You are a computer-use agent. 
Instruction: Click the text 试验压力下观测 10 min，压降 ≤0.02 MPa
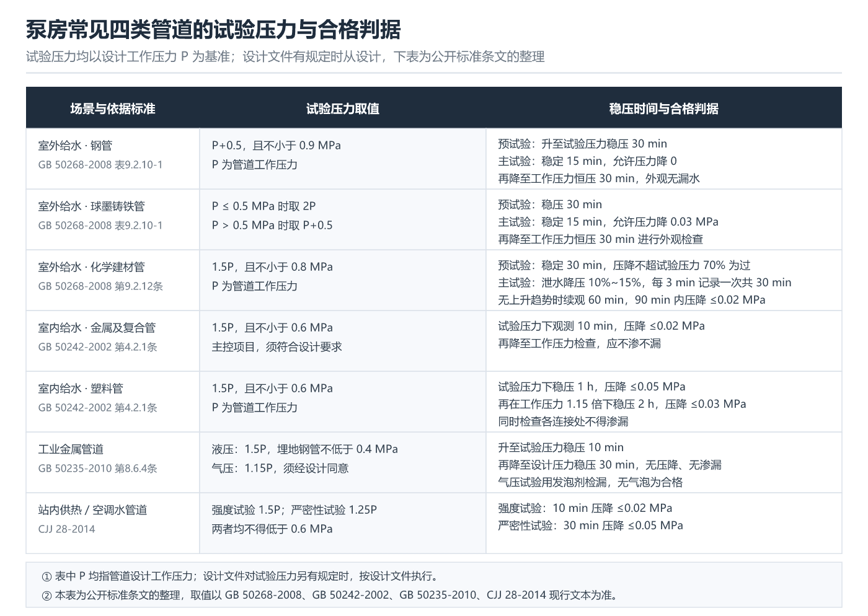coord(601,326)
